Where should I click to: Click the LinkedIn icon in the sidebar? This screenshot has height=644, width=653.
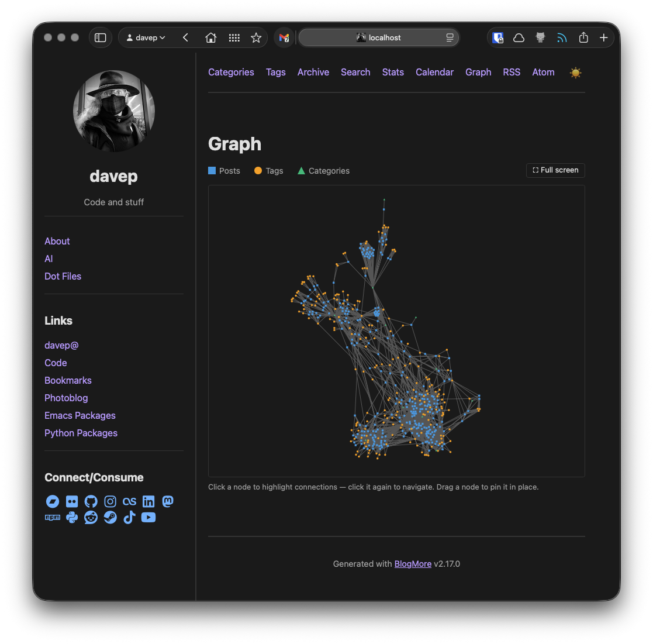click(x=148, y=501)
